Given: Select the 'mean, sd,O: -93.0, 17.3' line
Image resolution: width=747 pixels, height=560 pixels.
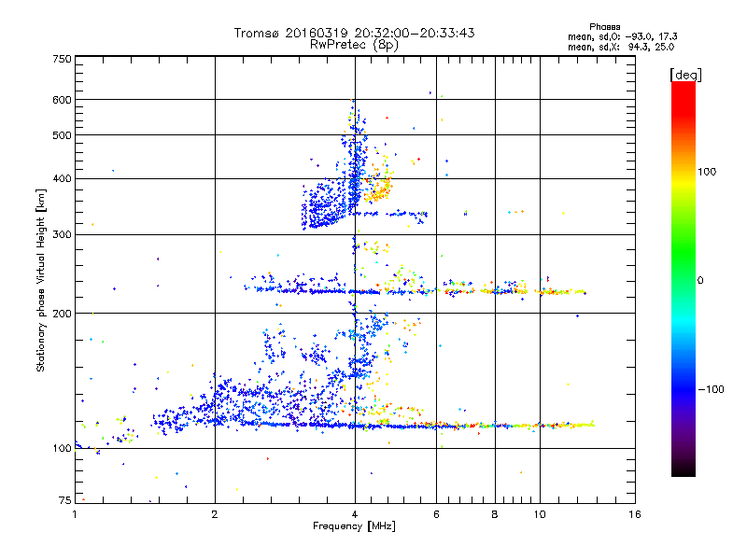Looking at the screenshot, I should pyautogui.click(x=622, y=36).
